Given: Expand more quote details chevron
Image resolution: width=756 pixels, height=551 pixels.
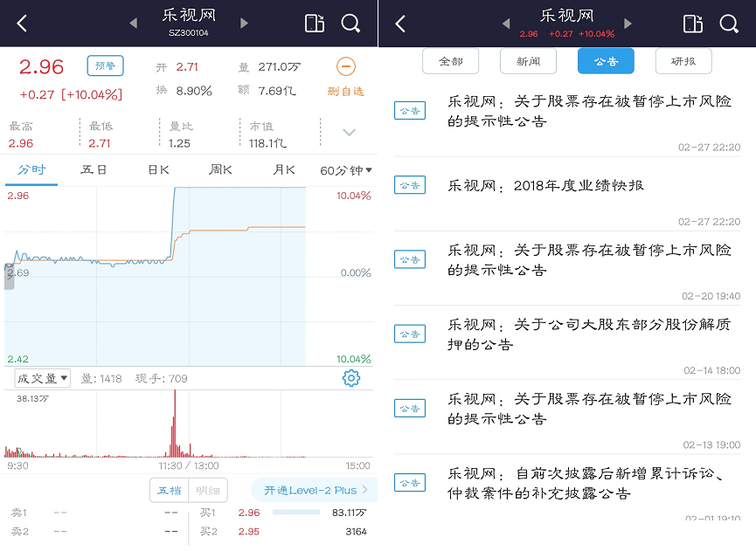Looking at the screenshot, I should coord(349,132).
